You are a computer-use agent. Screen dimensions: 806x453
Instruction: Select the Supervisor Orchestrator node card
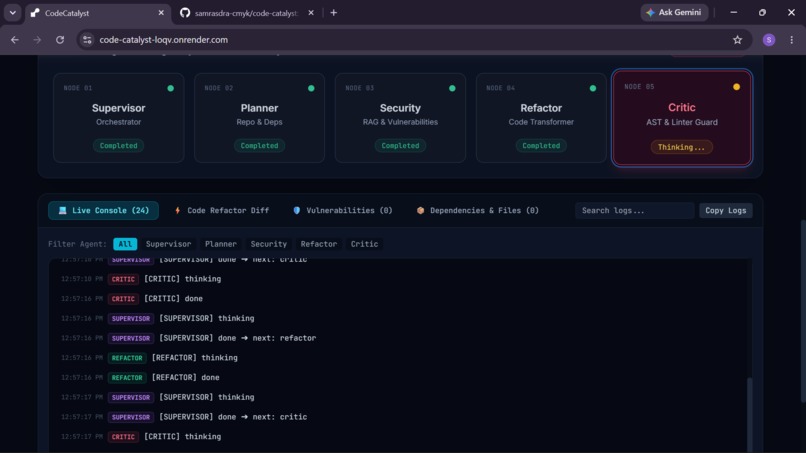119,118
